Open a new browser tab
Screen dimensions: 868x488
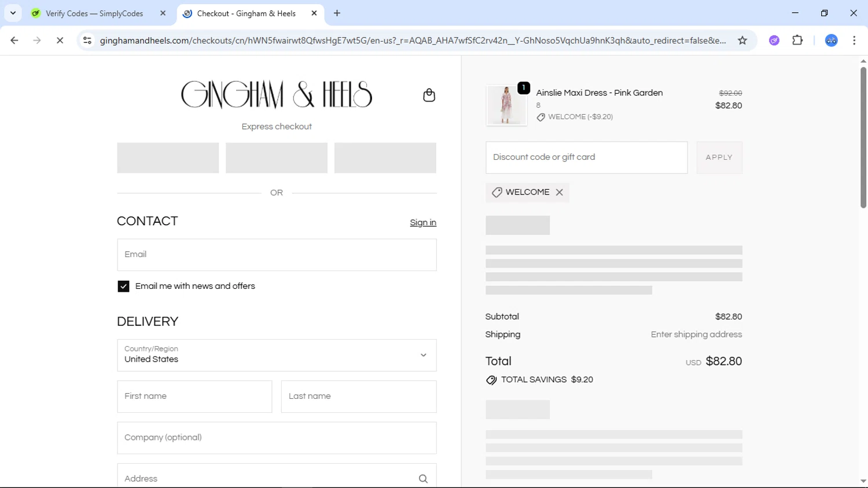(337, 13)
